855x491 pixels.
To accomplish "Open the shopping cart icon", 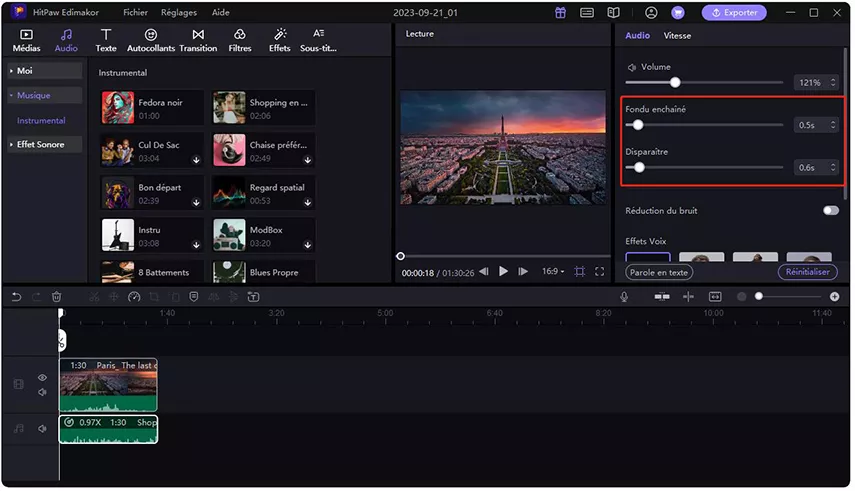I will click(x=678, y=13).
